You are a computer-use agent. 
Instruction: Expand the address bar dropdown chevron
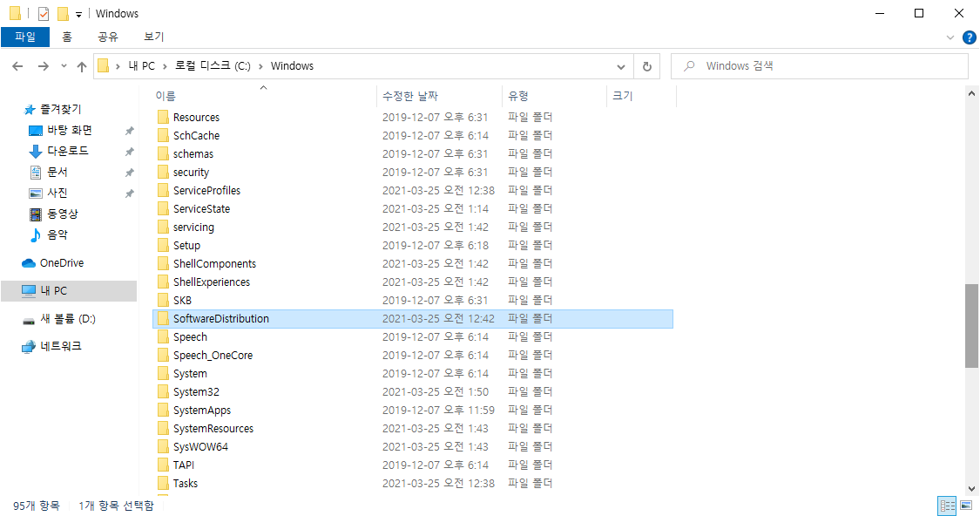pyautogui.click(x=620, y=65)
